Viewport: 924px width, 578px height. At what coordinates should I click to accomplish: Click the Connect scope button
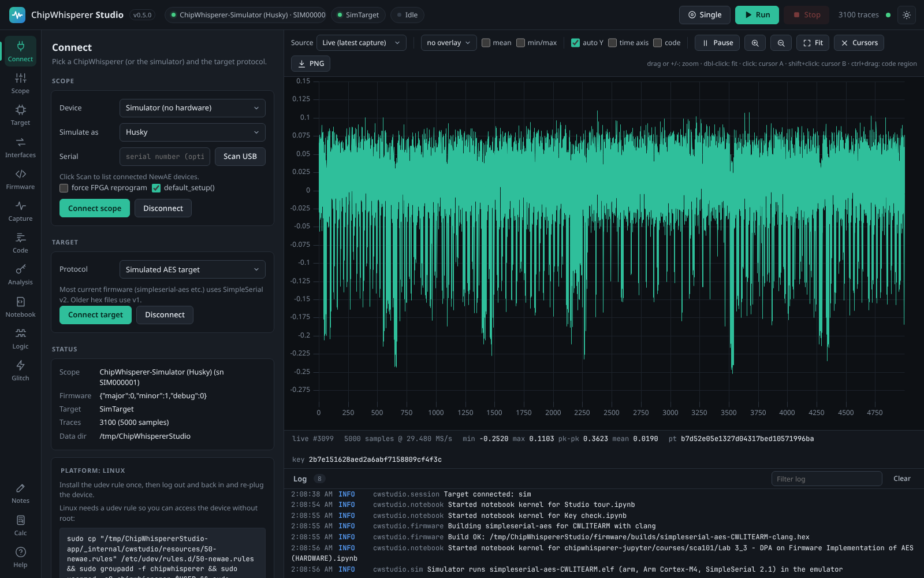[x=95, y=208]
